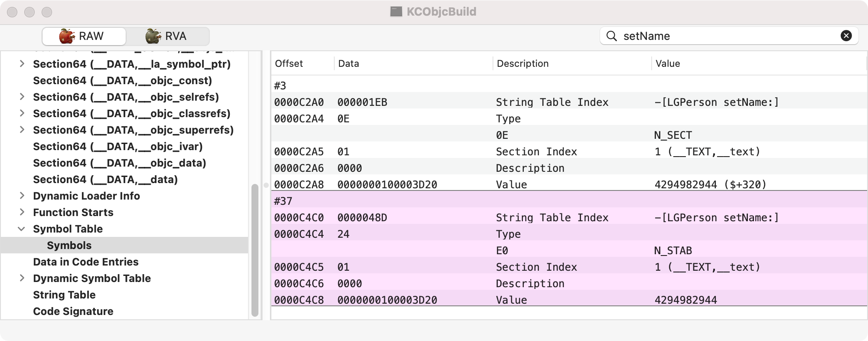Expand the Function Starts node
Viewport: 868px width, 341px height.
click(22, 212)
